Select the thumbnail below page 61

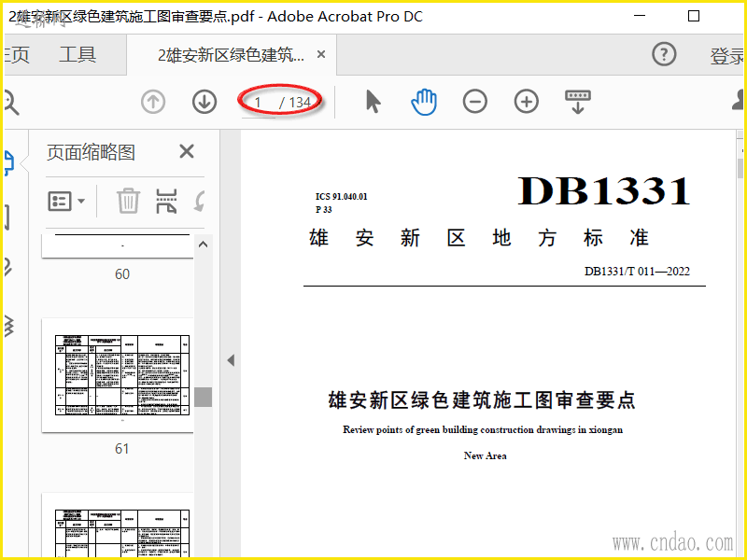point(118,525)
